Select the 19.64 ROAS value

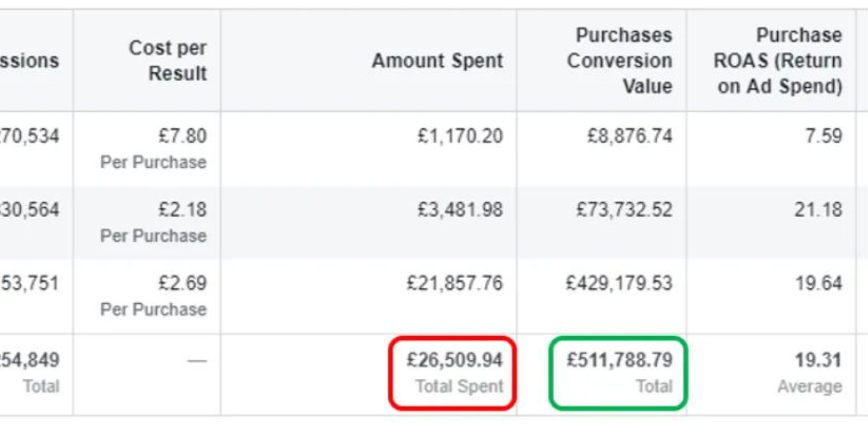(x=819, y=283)
